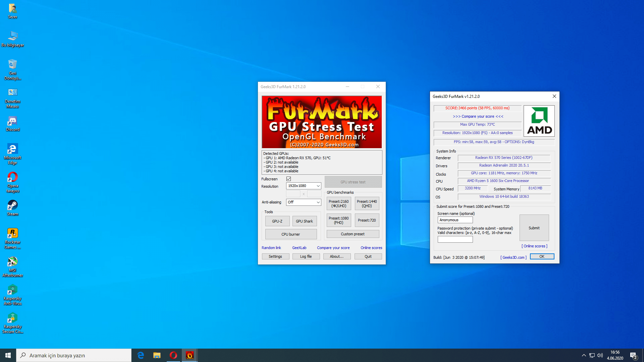This screenshot has height=362, width=644.
Task: Open the MSI Afterburner desktop shortcut
Action: coord(13,261)
